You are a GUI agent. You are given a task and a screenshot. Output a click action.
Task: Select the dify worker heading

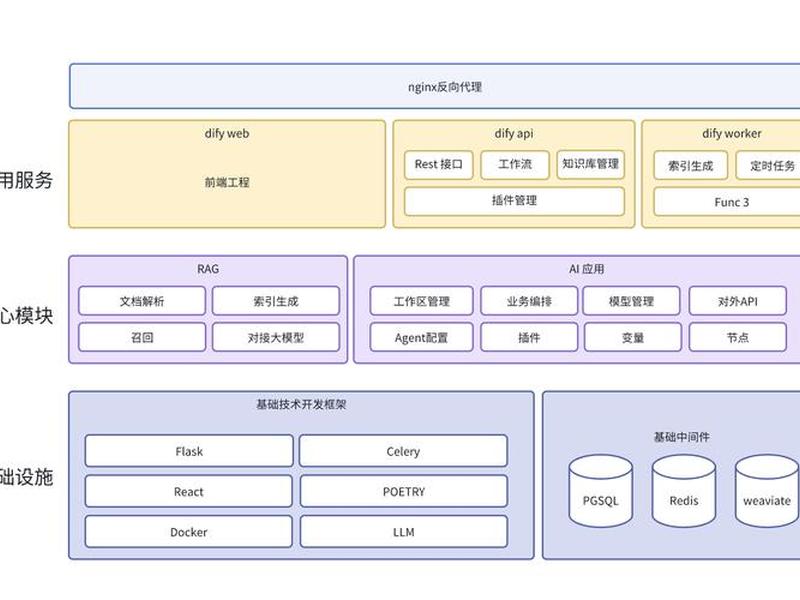coord(732,134)
